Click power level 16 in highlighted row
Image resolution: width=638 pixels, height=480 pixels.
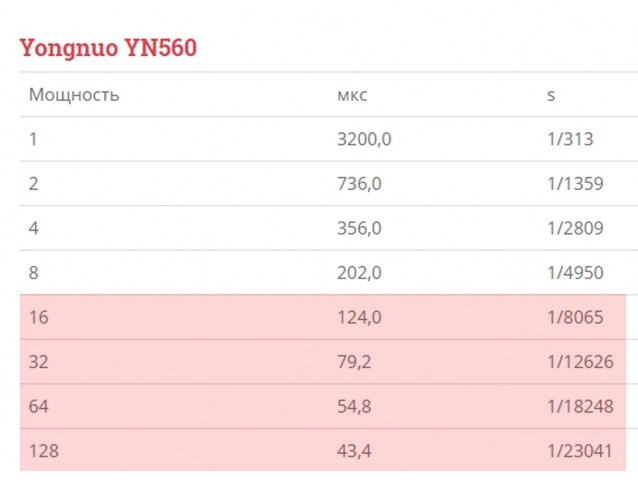[x=39, y=317]
